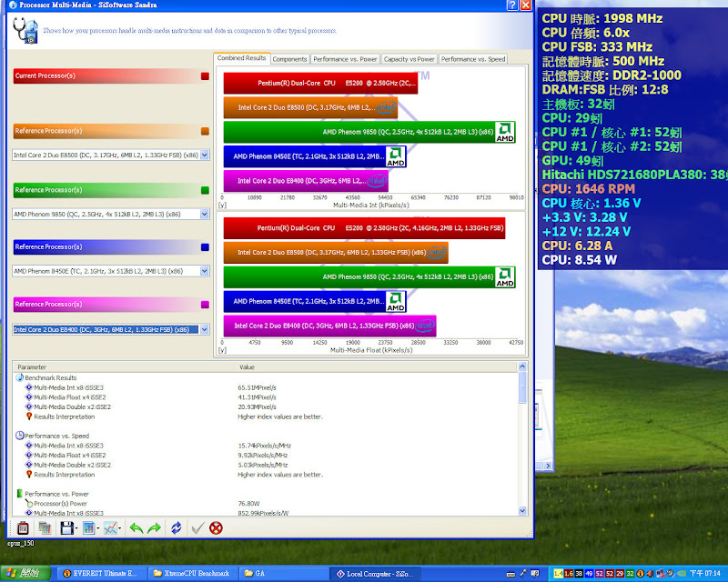Screen dimensions: 728x582
Task: Click the grey checkmark OK icon
Action: (x=197, y=528)
